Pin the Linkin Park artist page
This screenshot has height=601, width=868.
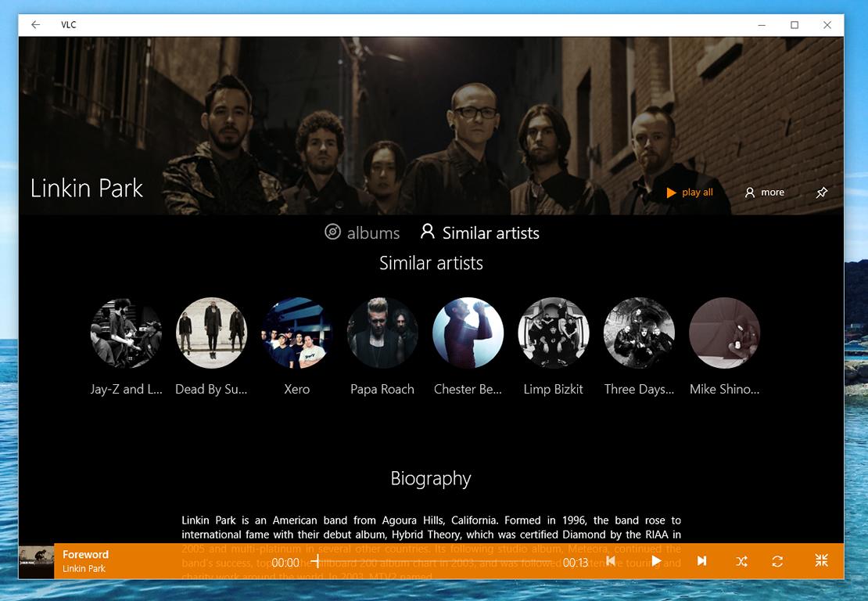[x=822, y=193]
